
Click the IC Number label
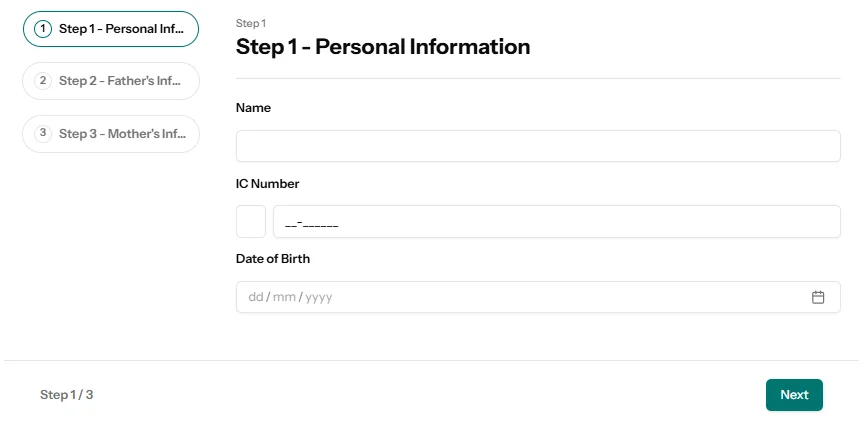[267, 184]
